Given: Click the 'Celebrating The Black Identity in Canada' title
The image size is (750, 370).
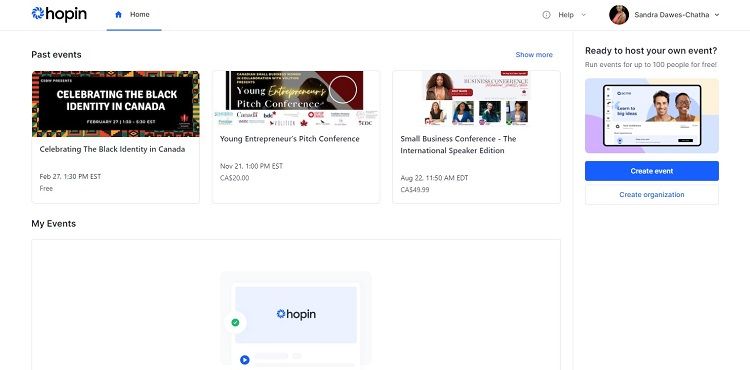Looking at the screenshot, I should tap(112, 149).
